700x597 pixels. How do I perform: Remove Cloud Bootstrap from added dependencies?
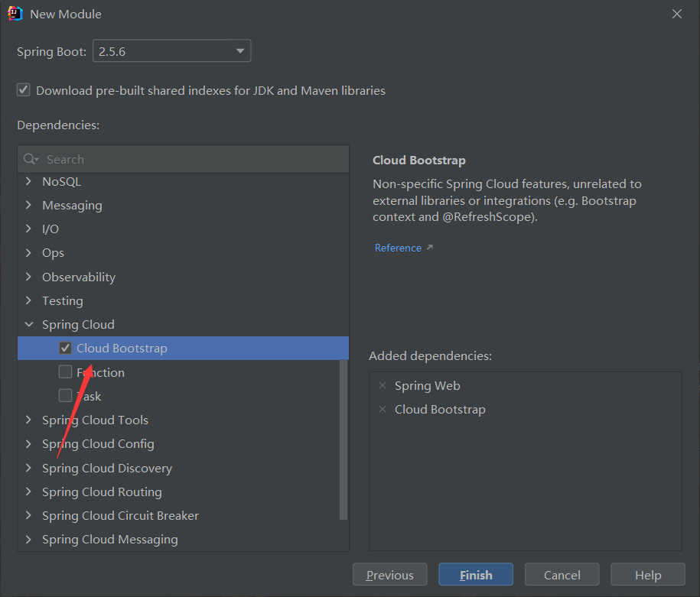click(383, 409)
